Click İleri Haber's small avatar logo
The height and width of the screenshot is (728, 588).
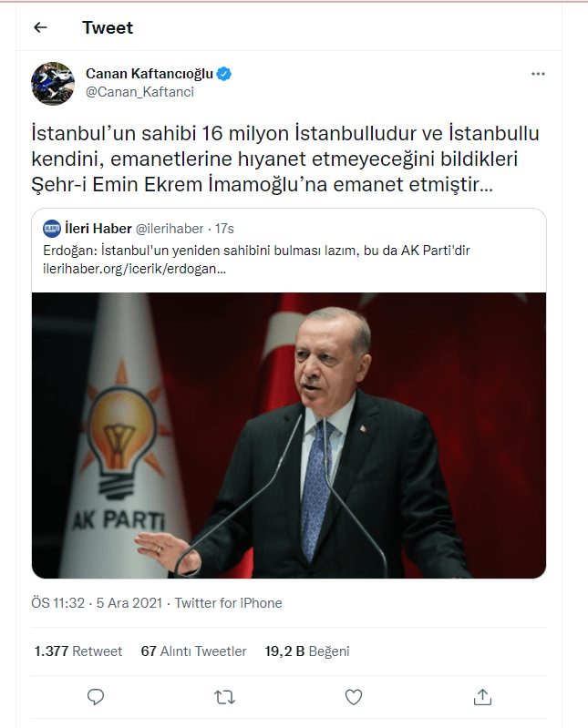tap(52, 229)
